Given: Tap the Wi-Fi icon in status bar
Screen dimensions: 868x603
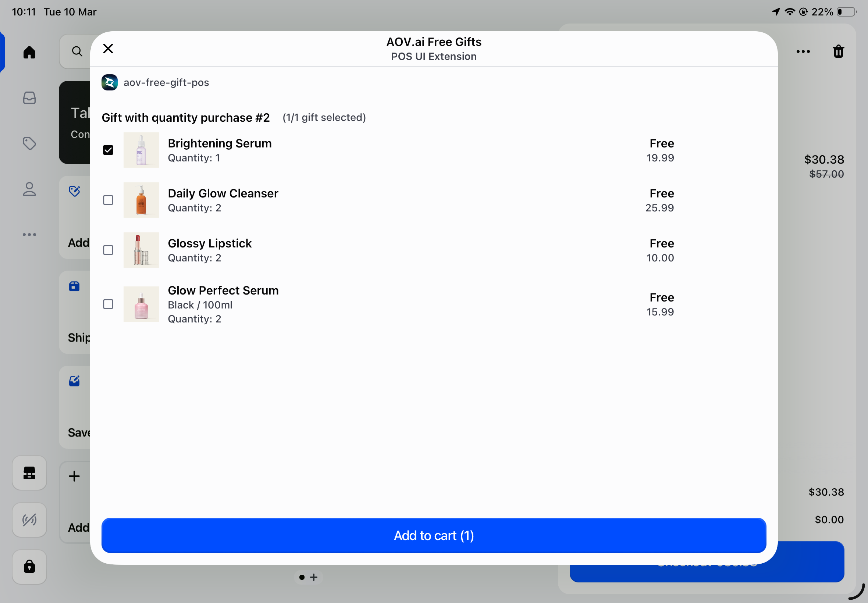Looking at the screenshot, I should 790,12.
